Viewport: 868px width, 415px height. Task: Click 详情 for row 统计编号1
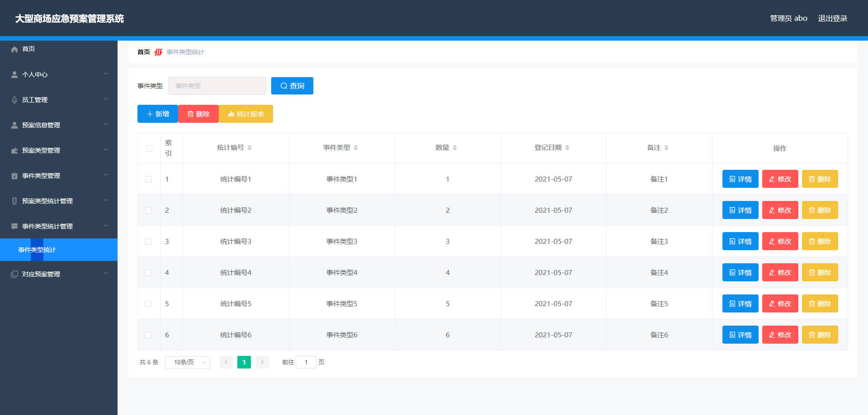[741, 179]
